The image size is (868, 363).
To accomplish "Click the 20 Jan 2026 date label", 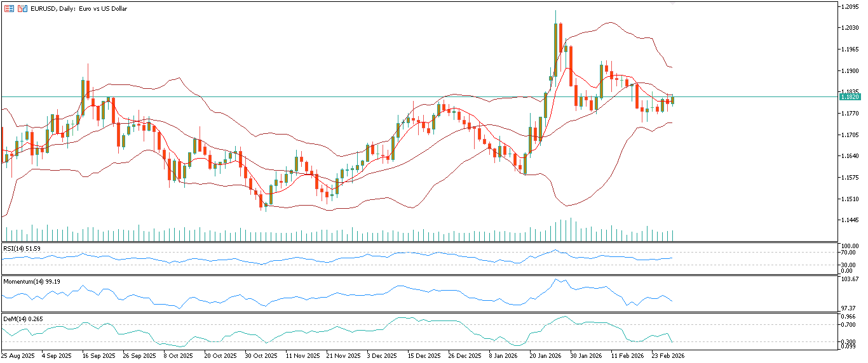I will point(545,356).
